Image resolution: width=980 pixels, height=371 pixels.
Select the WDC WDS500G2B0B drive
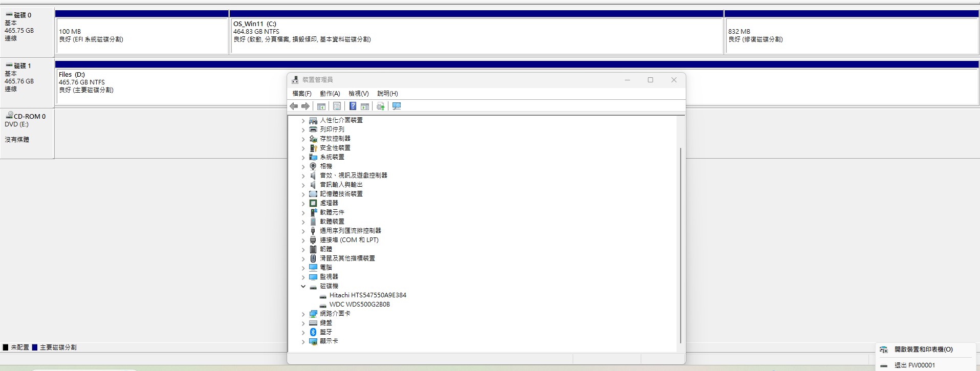tap(359, 304)
